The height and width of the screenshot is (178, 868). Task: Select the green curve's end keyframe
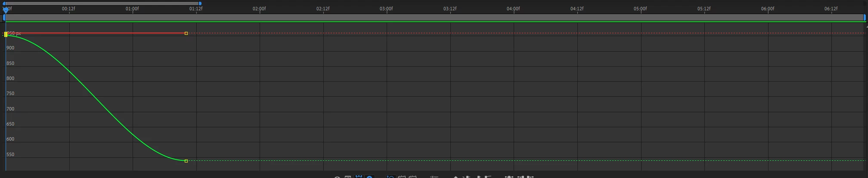[186, 161]
